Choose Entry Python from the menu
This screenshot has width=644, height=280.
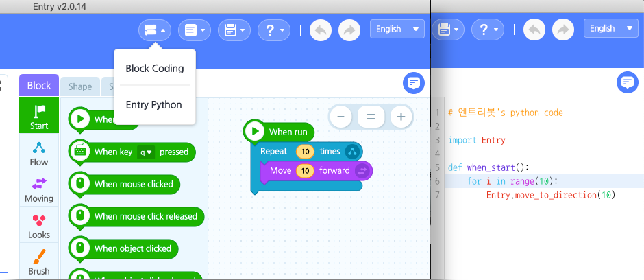tap(154, 105)
